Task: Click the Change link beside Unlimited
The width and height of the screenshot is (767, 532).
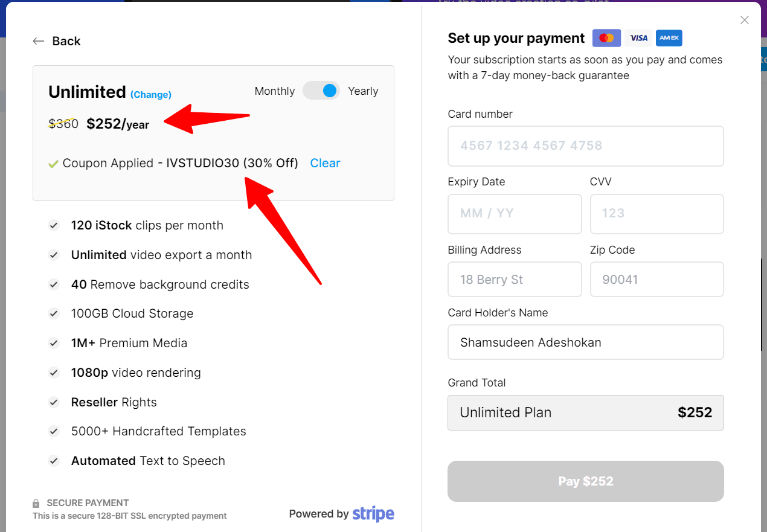Action: (x=150, y=94)
